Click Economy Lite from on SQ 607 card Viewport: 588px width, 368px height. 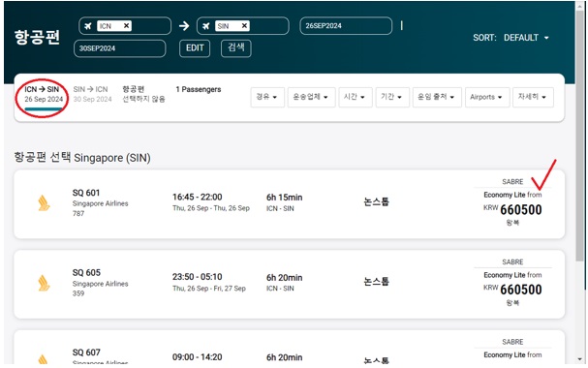[512, 354]
